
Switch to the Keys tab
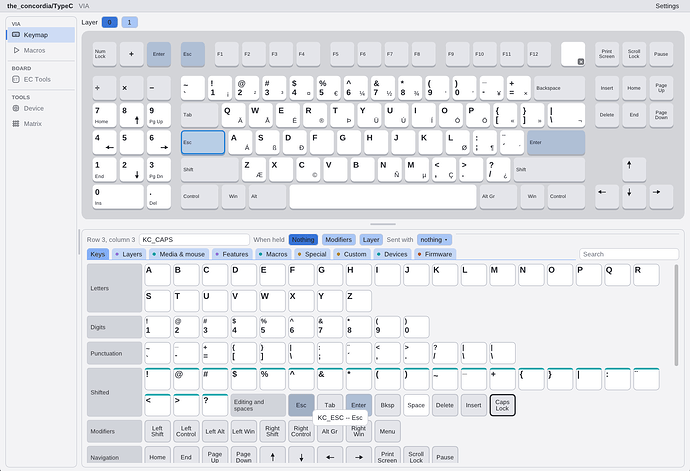[x=98, y=254]
